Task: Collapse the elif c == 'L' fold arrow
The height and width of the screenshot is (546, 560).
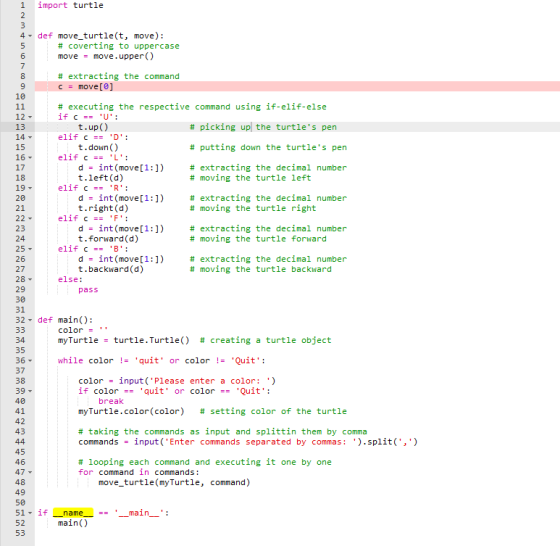Action: 30,157
